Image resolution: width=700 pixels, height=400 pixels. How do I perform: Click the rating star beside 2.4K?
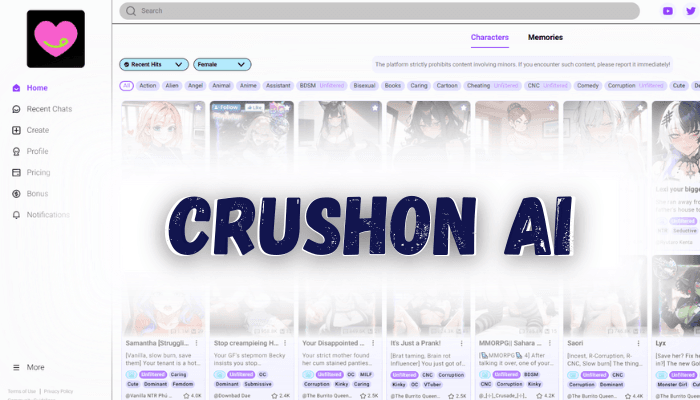[275, 396]
